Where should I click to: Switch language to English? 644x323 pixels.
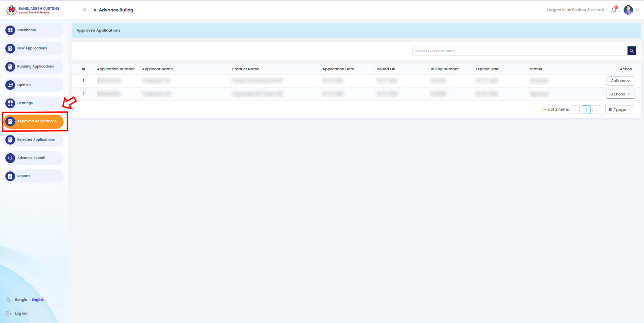click(38, 300)
